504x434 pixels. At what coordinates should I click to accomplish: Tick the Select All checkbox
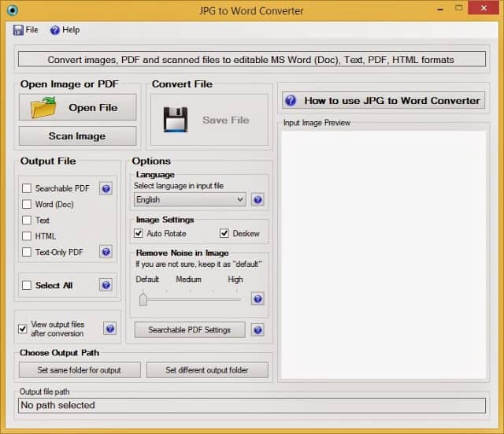[x=27, y=285]
